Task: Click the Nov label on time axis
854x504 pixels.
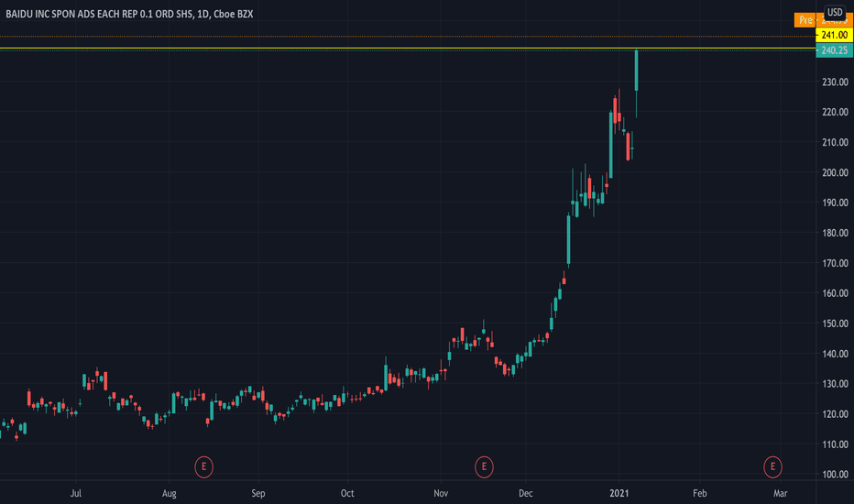Action: (x=441, y=494)
